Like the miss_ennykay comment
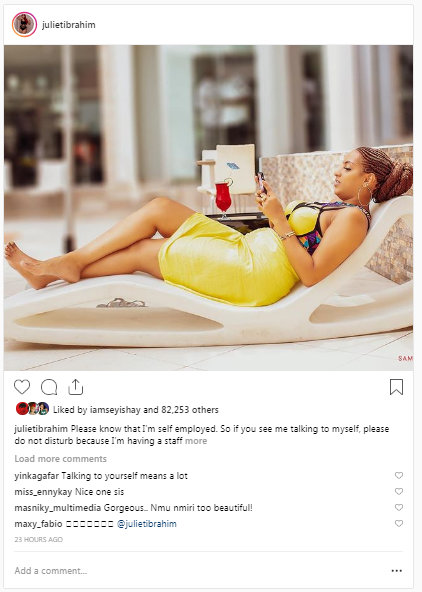The height and width of the screenshot is (592, 422). point(399,491)
